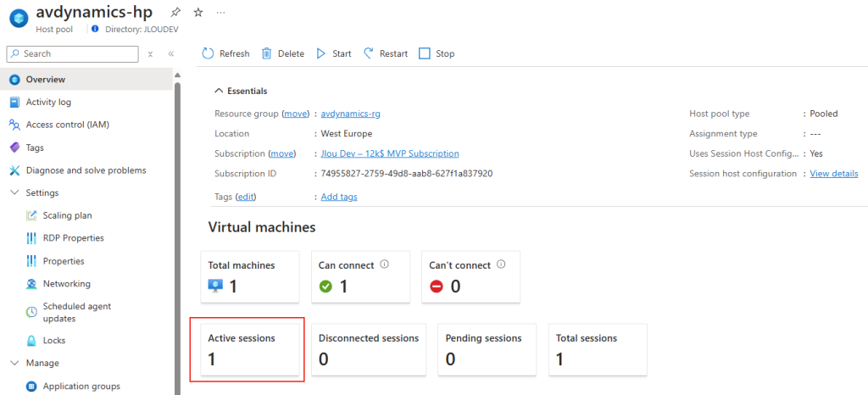Click the Pending sessions tile

click(x=487, y=349)
